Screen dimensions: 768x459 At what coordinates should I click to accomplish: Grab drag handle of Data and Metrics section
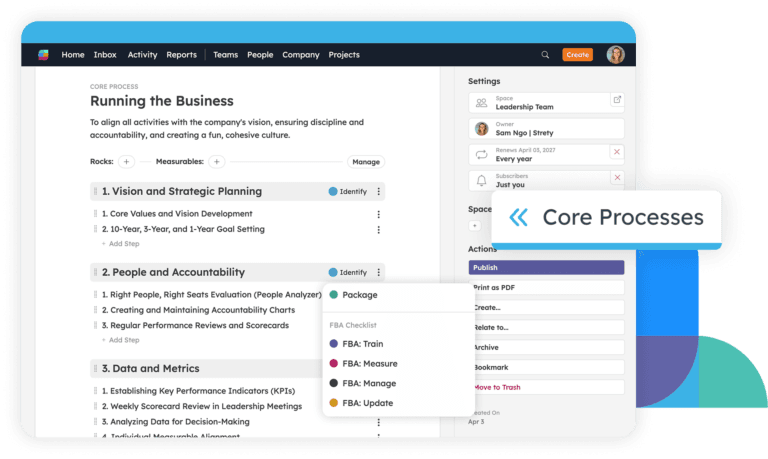(x=96, y=368)
